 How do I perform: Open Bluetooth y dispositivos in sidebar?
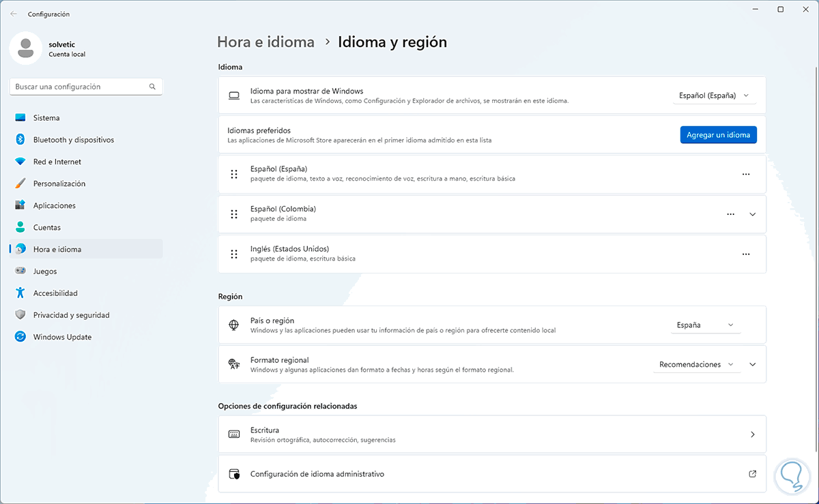[74, 140]
